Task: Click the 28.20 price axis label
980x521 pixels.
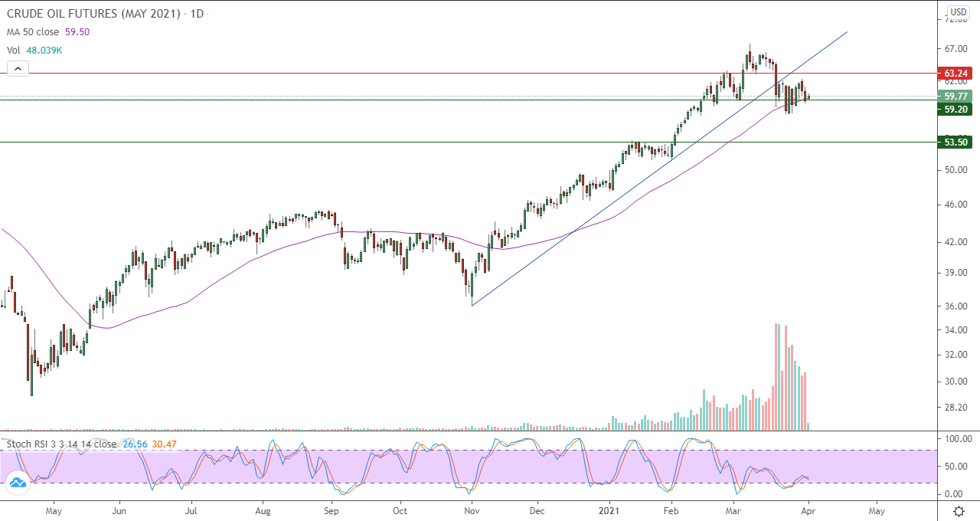Action: [957, 407]
